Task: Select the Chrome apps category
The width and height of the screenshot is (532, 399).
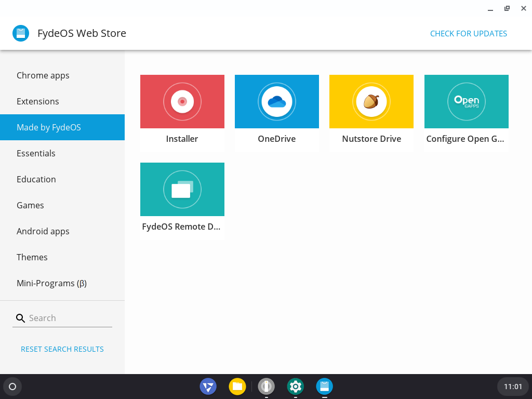Action: tap(62, 75)
